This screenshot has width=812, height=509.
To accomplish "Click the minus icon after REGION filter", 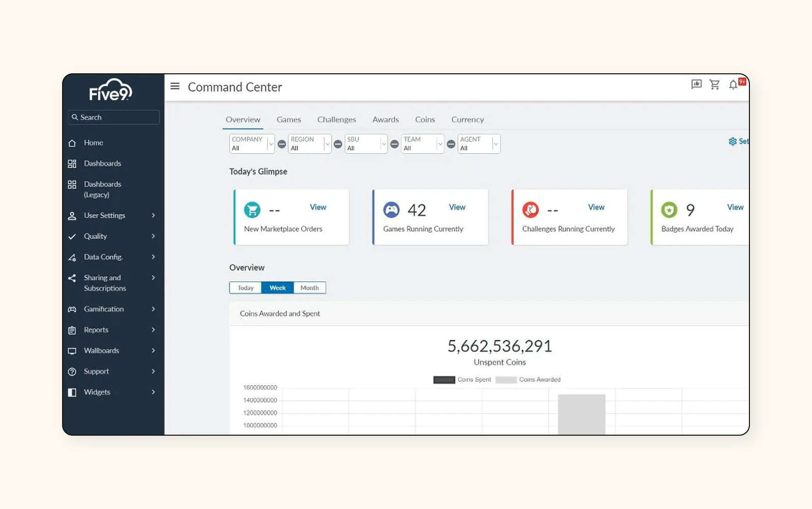I will 338,144.
